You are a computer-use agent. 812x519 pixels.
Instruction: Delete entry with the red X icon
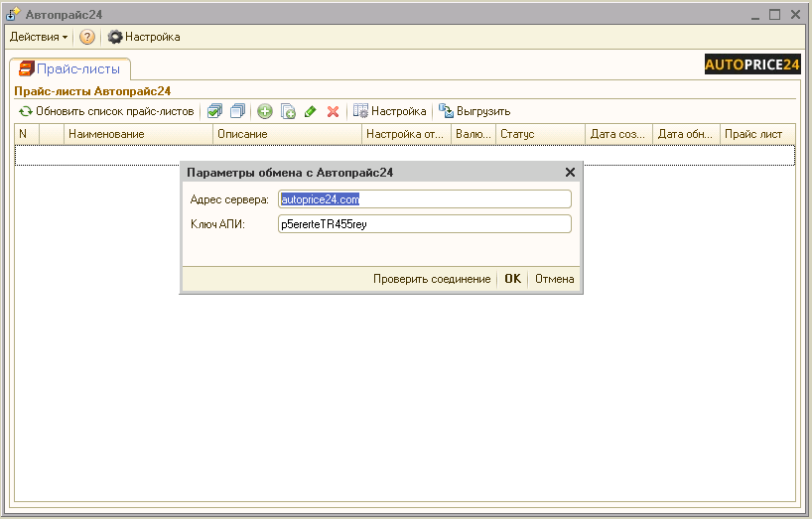pos(334,111)
